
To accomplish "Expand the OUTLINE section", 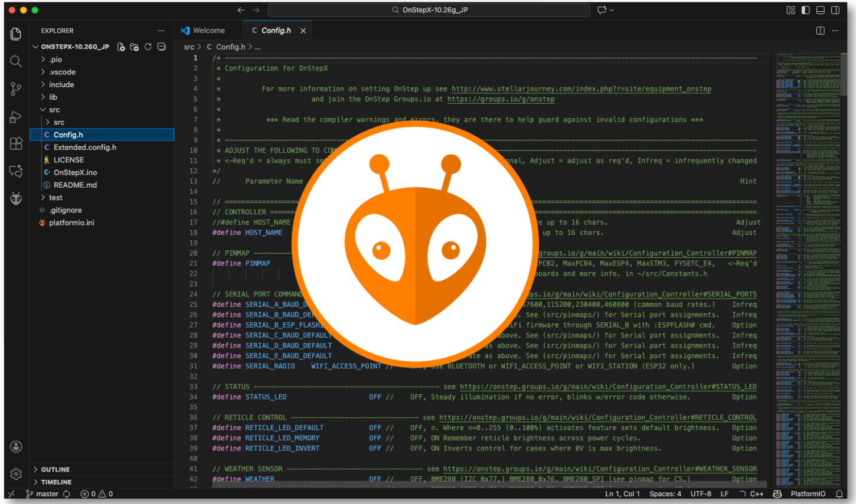I will (55, 470).
